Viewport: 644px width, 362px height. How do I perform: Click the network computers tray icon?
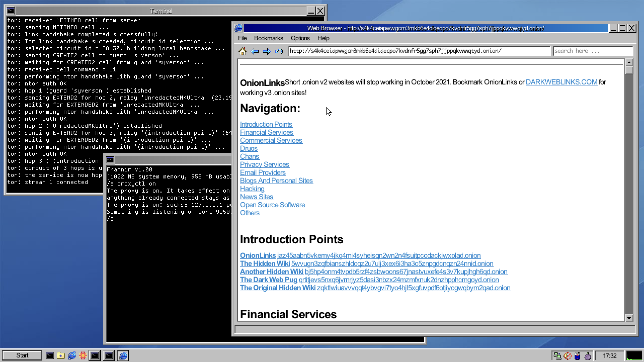click(x=557, y=356)
